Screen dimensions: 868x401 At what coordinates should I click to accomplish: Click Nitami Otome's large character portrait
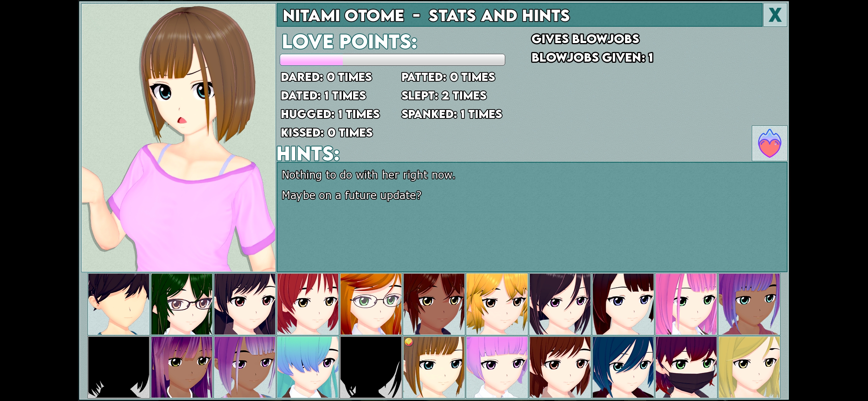tap(178, 137)
